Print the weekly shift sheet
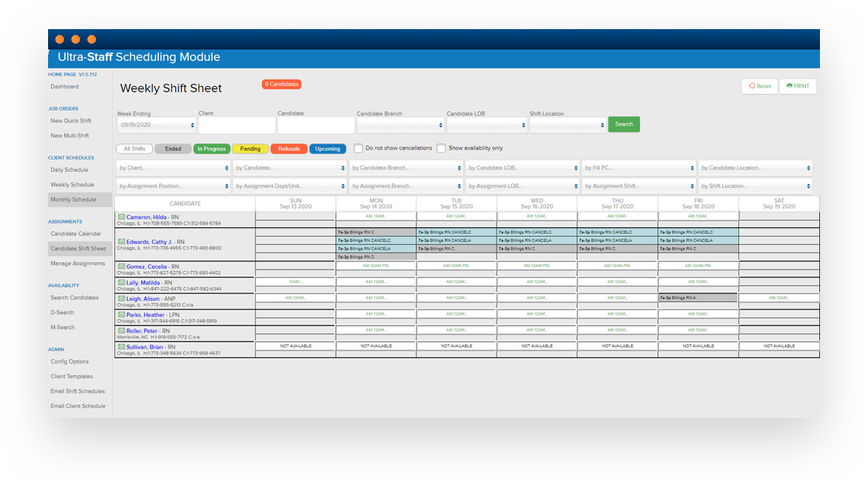Image resolution: width=868 pixels, height=485 pixels. tap(797, 87)
